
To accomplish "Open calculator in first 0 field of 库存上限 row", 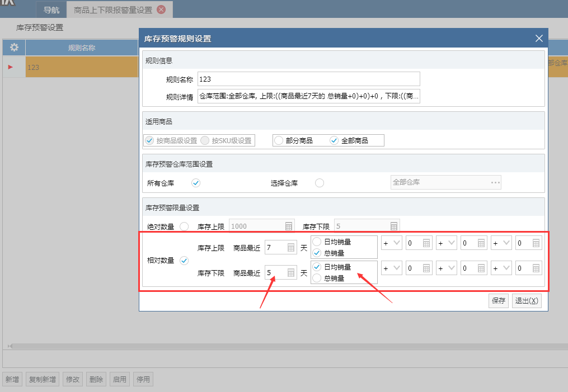I will (x=426, y=243).
